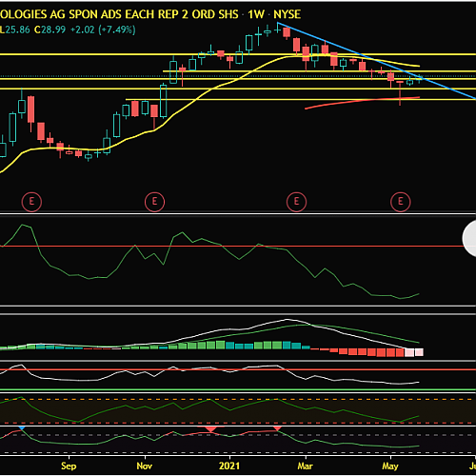Viewport: 476px width, 476px height.
Task: Click the 2021 label on time axis
Action: (x=229, y=466)
